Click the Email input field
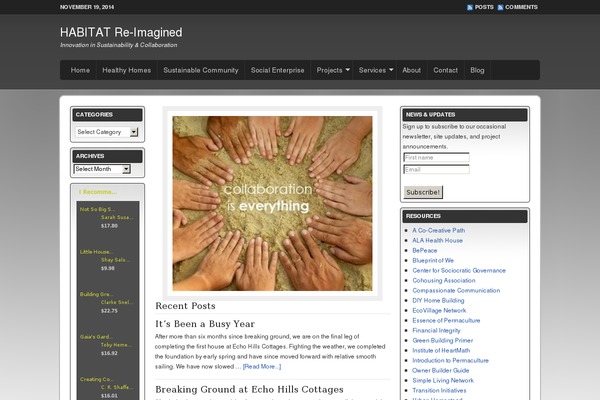 click(x=436, y=170)
